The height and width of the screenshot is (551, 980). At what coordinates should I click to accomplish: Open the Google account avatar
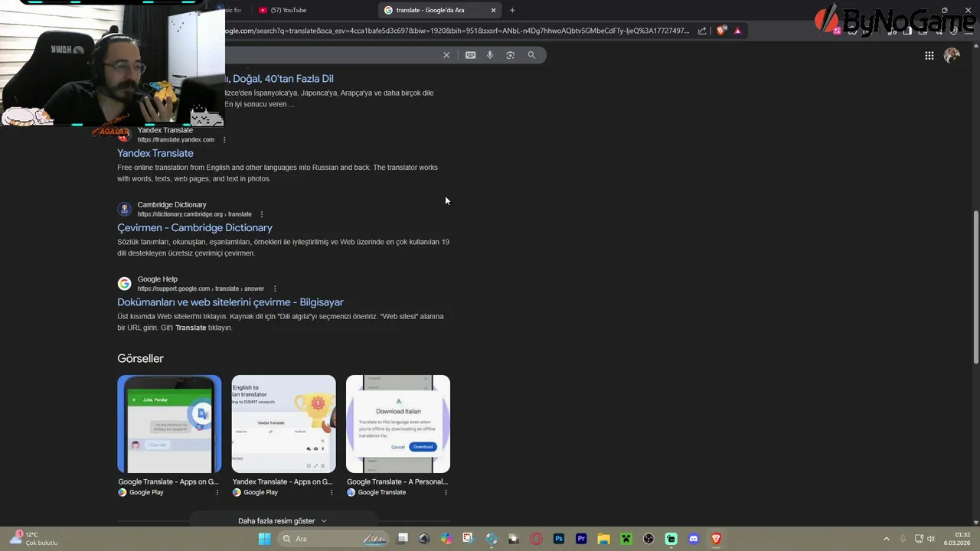[952, 55]
